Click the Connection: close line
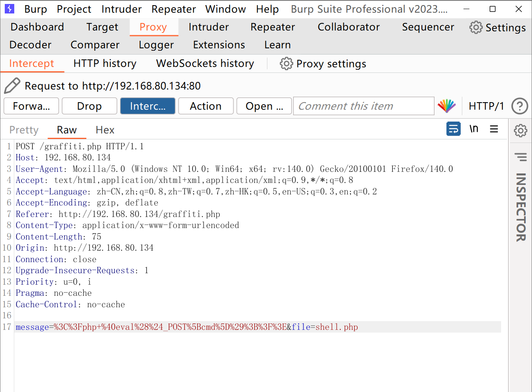The height and width of the screenshot is (392, 532). click(x=56, y=259)
